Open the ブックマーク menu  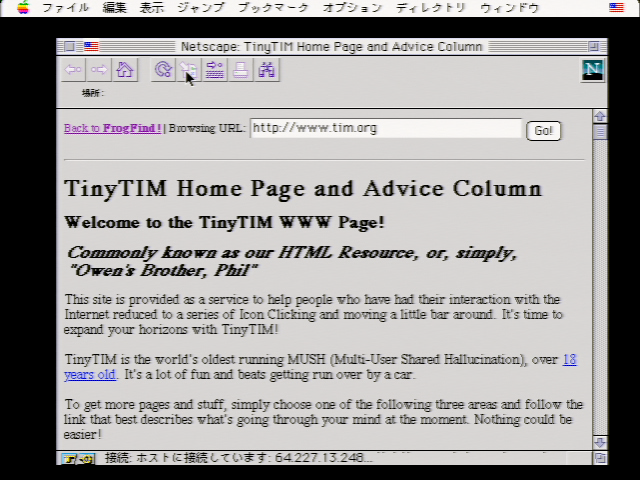[x=273, y=8]
